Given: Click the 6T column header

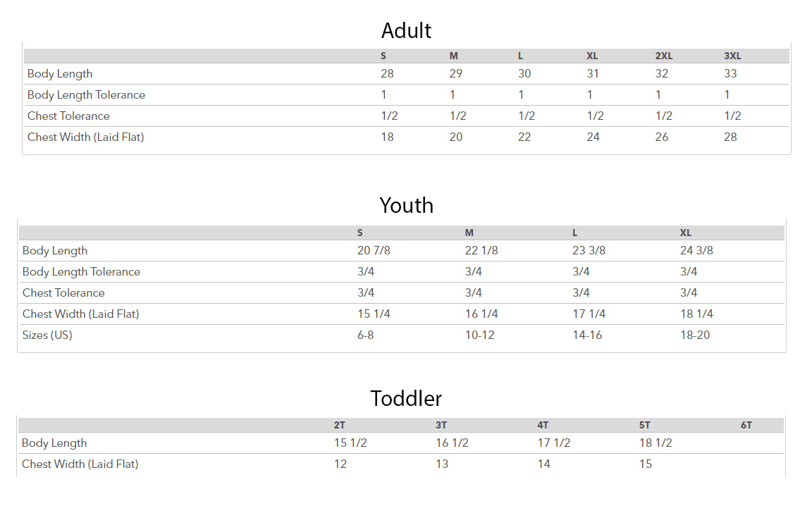Looking at the screenshot, I should coord(746,426).
